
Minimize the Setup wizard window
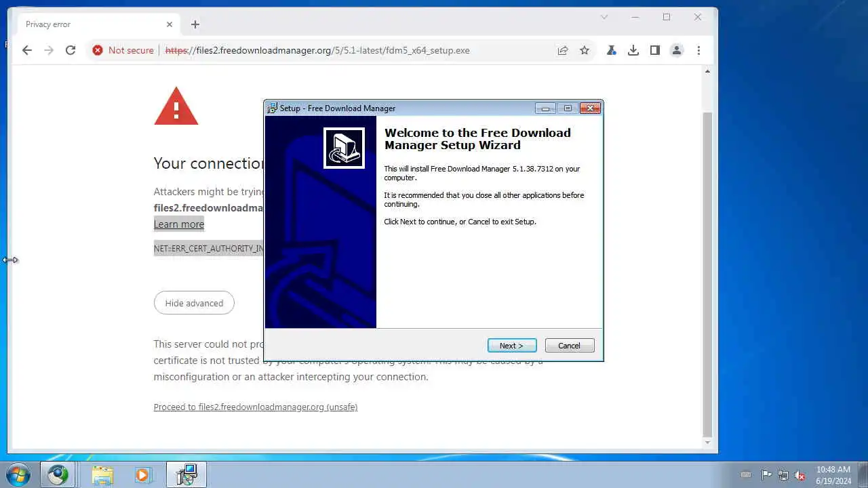545,108
